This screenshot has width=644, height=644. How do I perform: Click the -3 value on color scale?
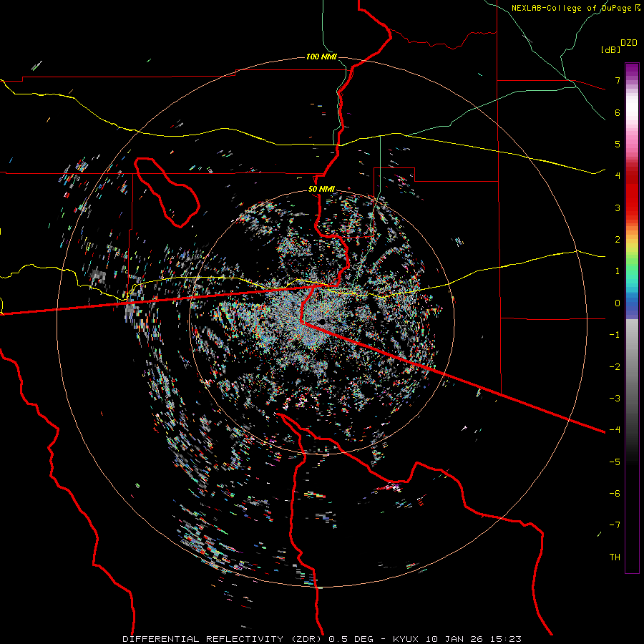(615, 398)
